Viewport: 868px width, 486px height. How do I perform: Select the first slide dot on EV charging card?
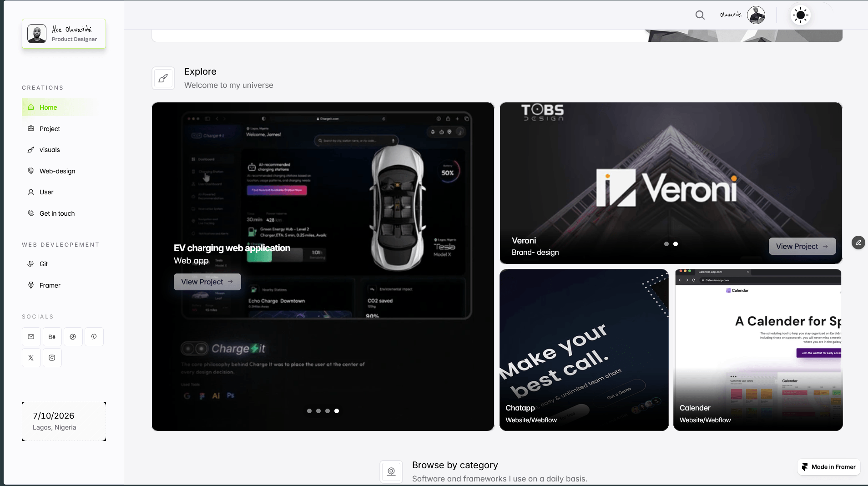(x=309, y=411)
